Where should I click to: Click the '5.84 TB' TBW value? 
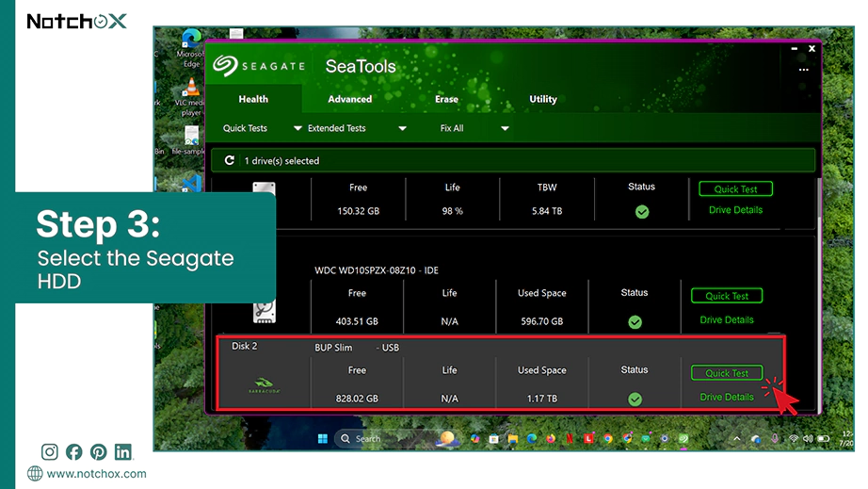[x=547, y=211]
